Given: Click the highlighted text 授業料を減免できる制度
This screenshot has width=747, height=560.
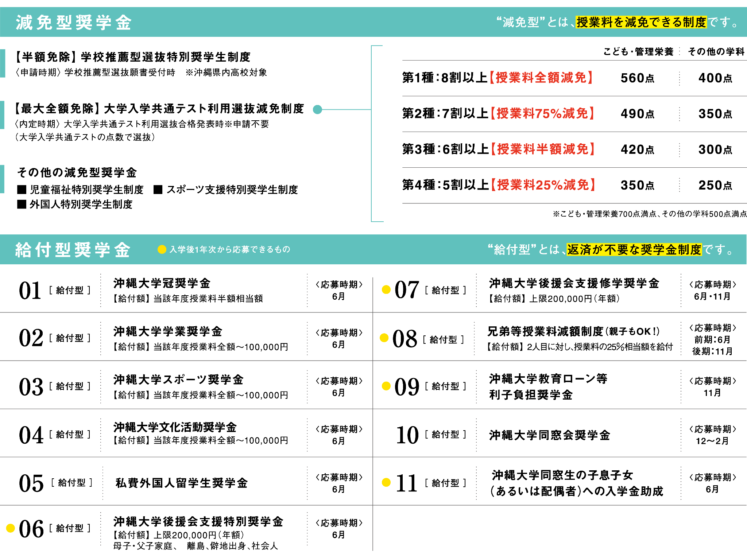Looking at the screenshot, I should [641, 22].
